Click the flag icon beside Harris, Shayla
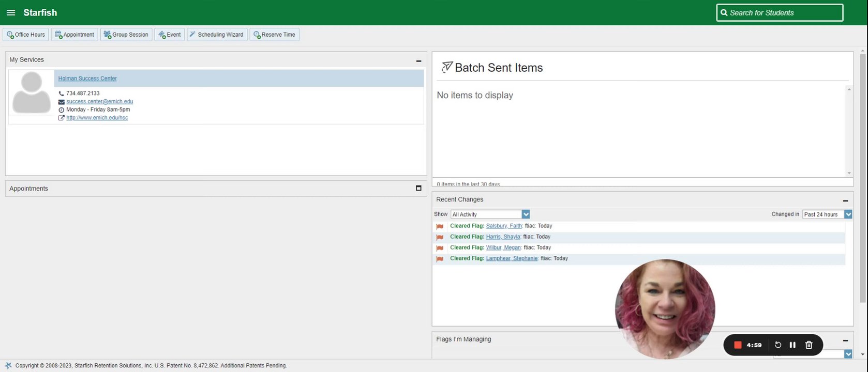The width and height of the screenshot is (868, 372). [440, 237]
